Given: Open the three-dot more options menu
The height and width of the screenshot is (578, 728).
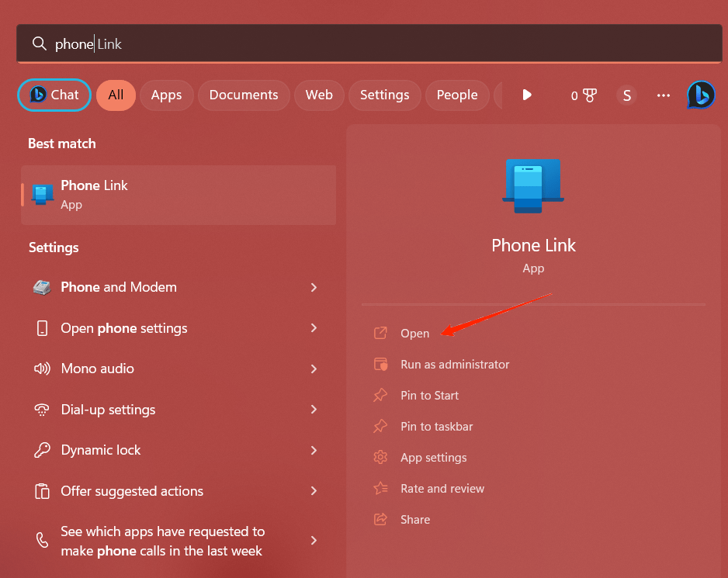Looking at the screenshot, I should (664, 95).
